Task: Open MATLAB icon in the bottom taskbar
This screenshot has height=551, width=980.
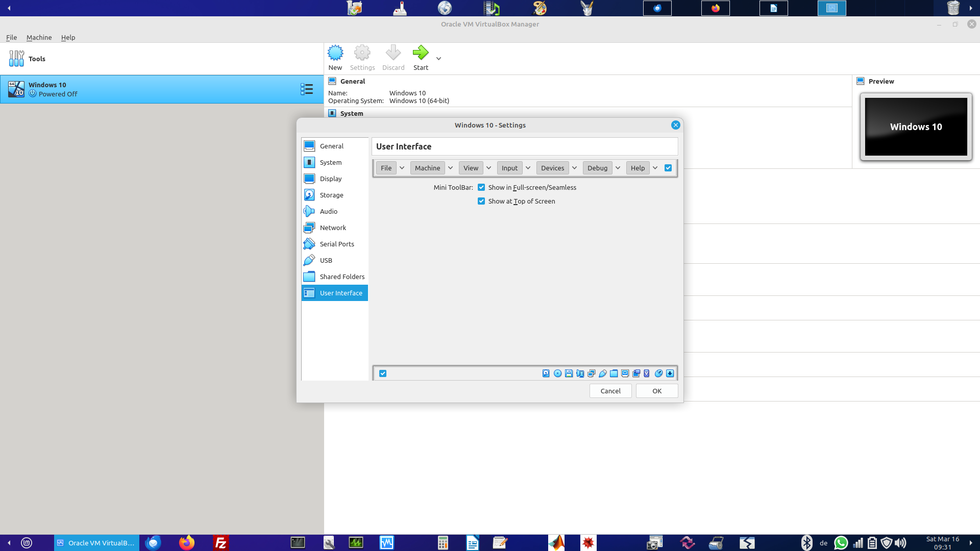Action: pyautogui.click(x=556, y=543)
